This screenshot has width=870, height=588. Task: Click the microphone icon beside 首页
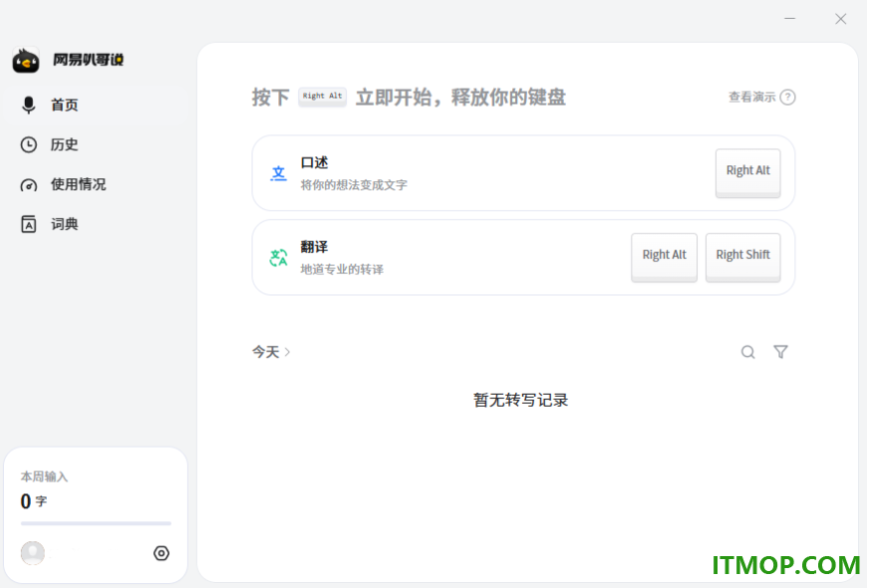[x=28, y=105]
